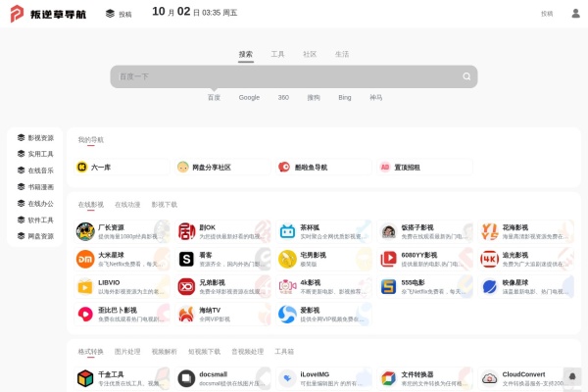The width and height of the screenshot is (588, 392).
Task: Go to 影视资源 in sidebar
Action: pyautogui.click(x=35, y=137)
